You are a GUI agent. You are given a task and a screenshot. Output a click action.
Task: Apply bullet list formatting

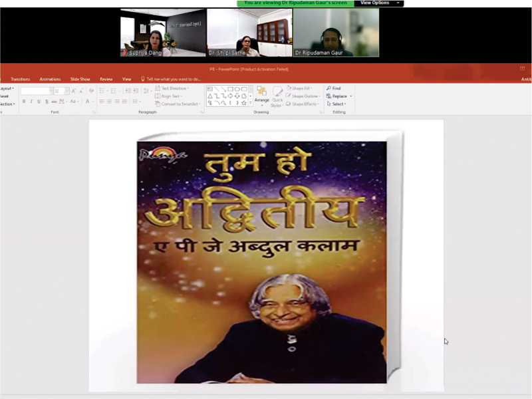click(x=103, y=91)
